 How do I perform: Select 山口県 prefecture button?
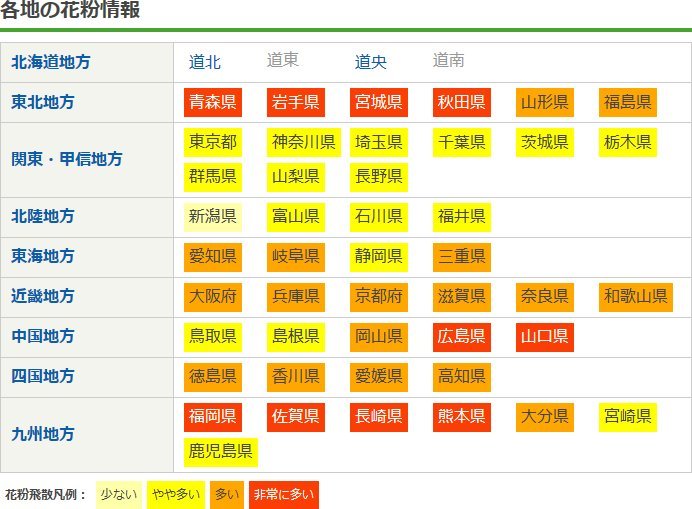point(544,336)
